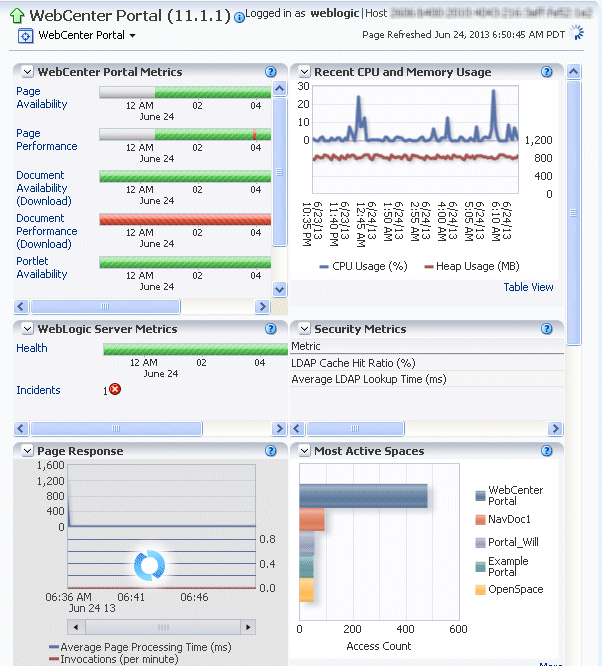Open the Page Availability metric link

tap(42, 98)
